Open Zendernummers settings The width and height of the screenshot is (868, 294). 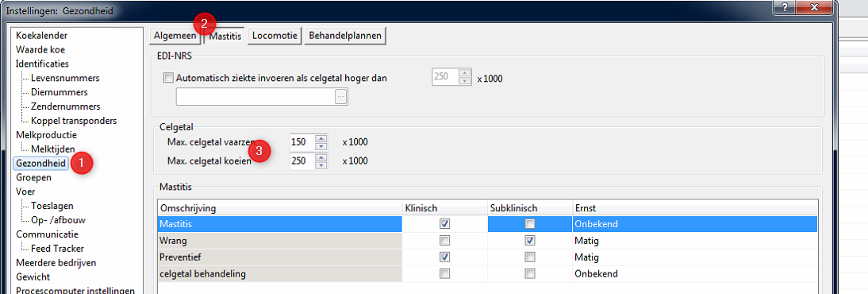(x=66, y=106)
